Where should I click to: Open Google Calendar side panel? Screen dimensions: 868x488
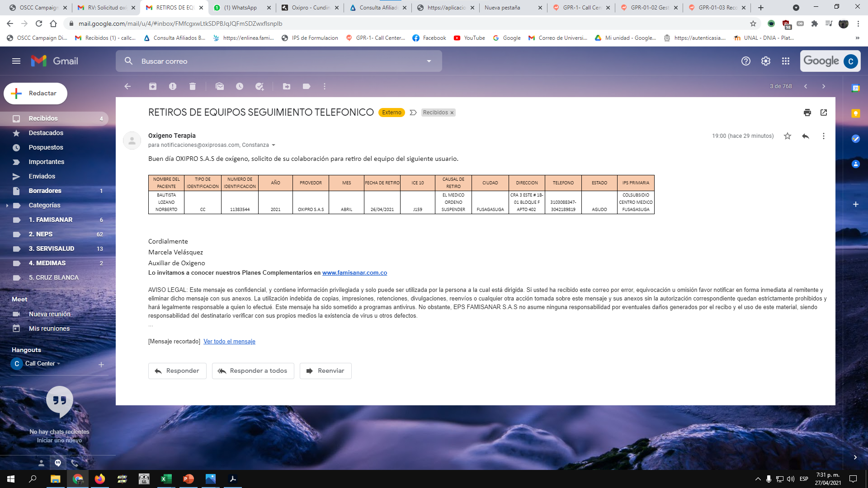(x=856, y=88)
